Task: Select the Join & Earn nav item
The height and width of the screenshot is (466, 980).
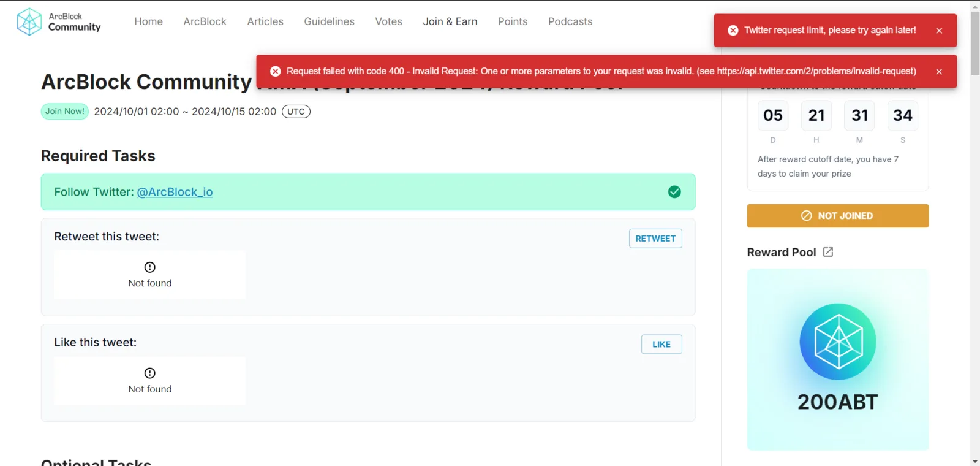Action: click(450, 21)
